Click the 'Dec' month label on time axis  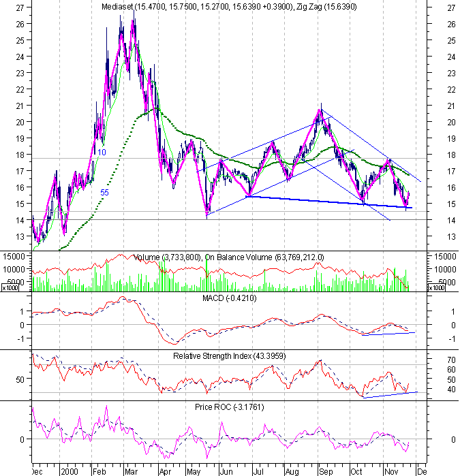pos(37,472)
